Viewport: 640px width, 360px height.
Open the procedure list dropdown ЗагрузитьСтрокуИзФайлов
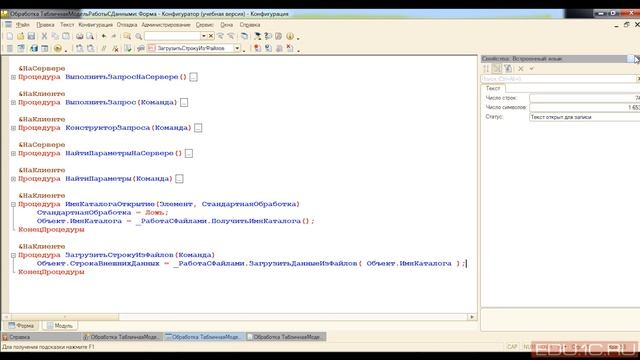tap(237, 49)
